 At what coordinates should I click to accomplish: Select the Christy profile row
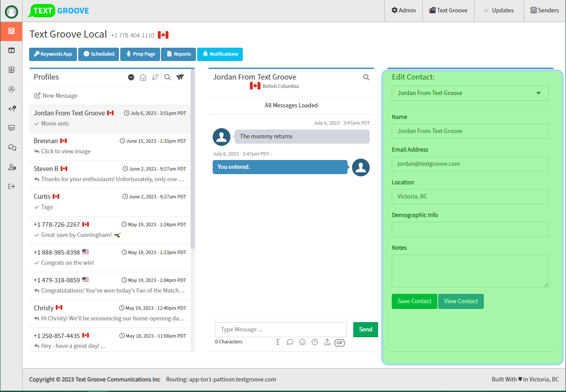[x=110, y=313]
